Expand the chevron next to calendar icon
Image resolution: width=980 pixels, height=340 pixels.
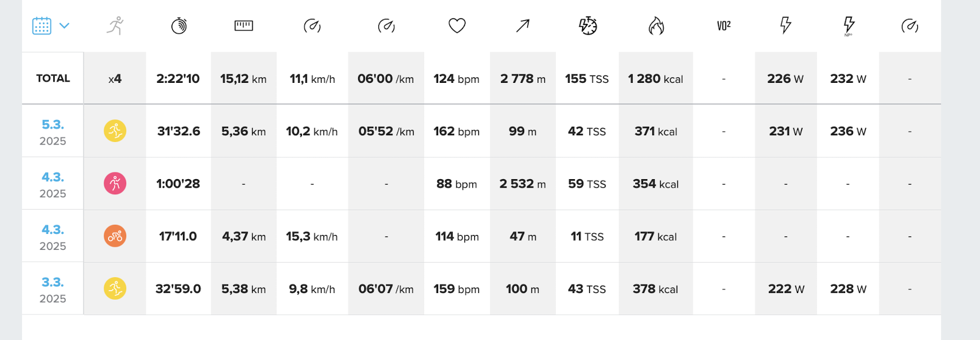(x=64, y=26)
